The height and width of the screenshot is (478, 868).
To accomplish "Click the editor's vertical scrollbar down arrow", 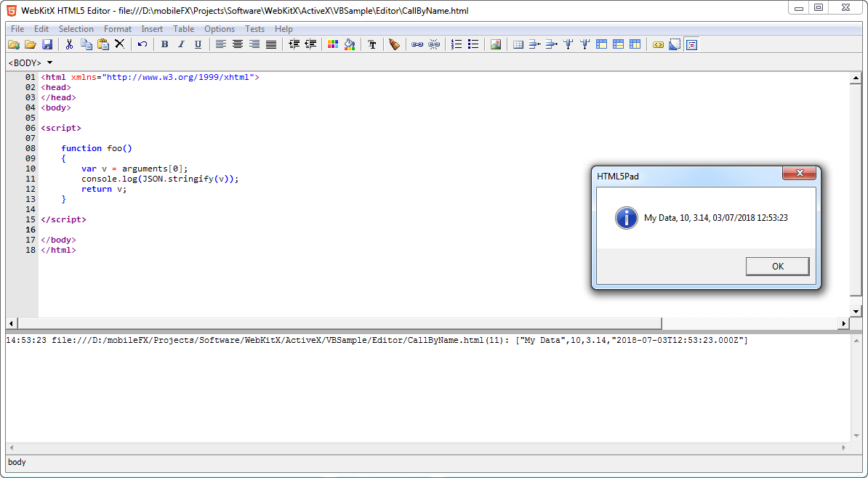I will (856, 312).
